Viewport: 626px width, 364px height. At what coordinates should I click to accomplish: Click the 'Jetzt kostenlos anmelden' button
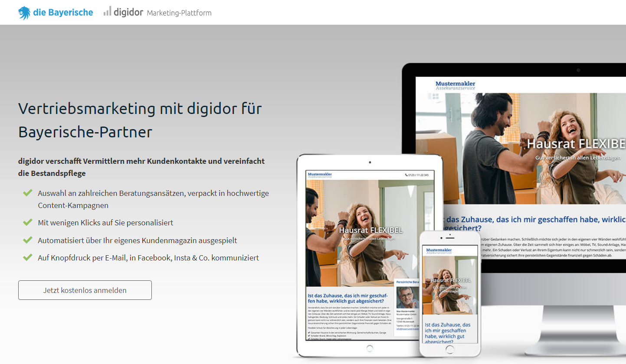[x=85, y=290]
